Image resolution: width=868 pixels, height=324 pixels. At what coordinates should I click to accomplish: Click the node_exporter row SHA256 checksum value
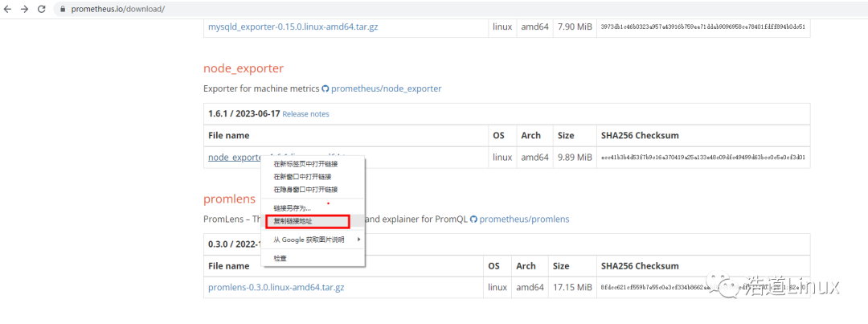(x=702, y=158)
